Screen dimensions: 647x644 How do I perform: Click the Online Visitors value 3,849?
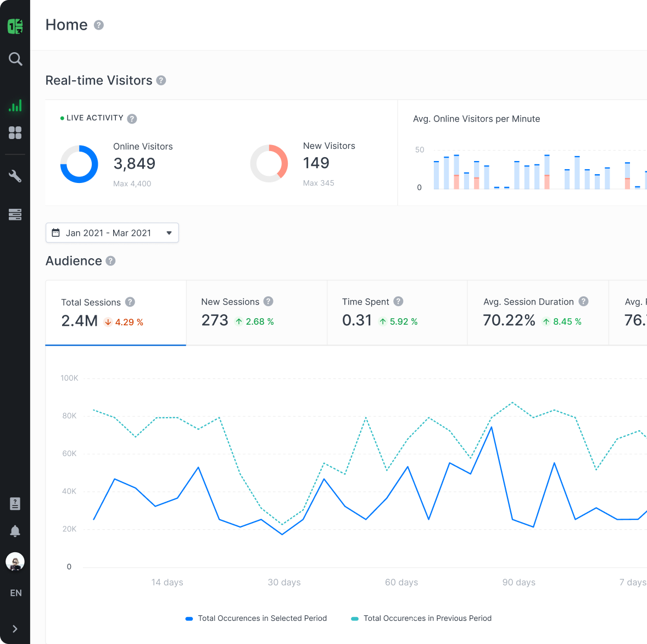135,164
